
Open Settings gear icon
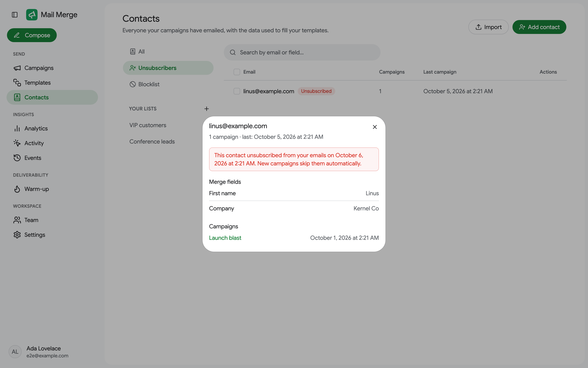click(x=17, y=235)
